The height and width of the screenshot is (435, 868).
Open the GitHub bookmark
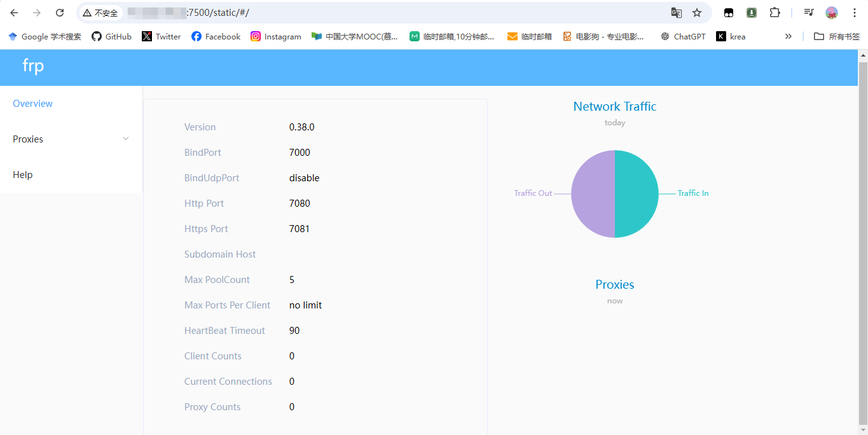click(112, 36)
